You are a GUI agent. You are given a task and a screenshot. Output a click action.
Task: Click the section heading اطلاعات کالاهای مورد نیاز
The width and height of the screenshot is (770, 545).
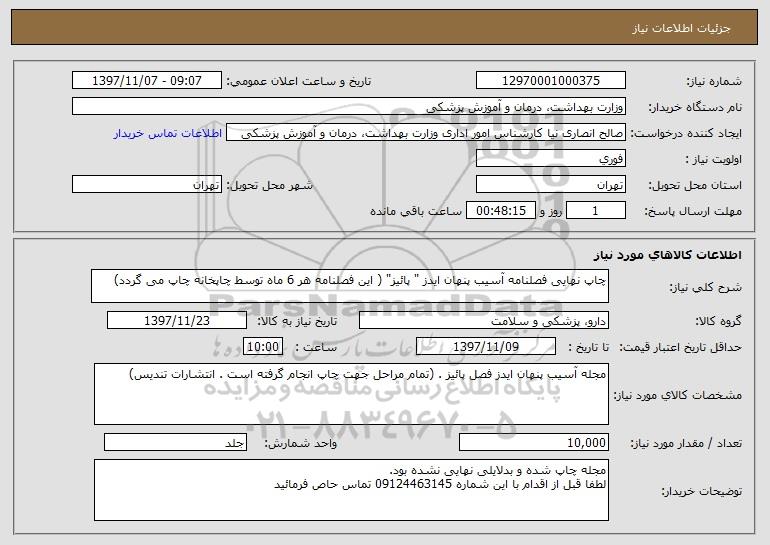(x=667, y=255)
